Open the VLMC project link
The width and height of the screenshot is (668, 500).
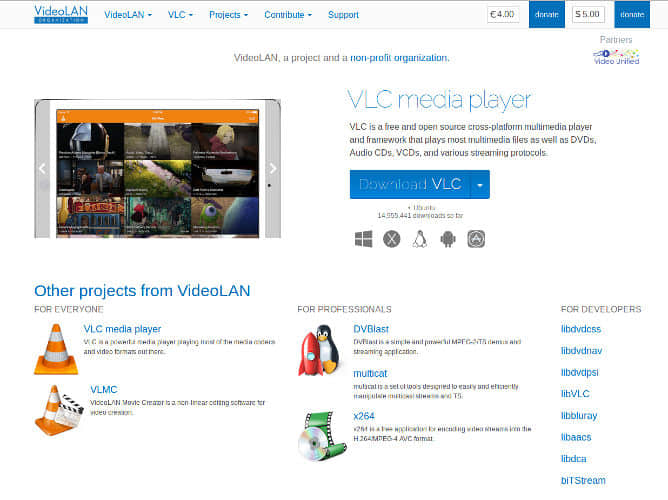[104, 390]
